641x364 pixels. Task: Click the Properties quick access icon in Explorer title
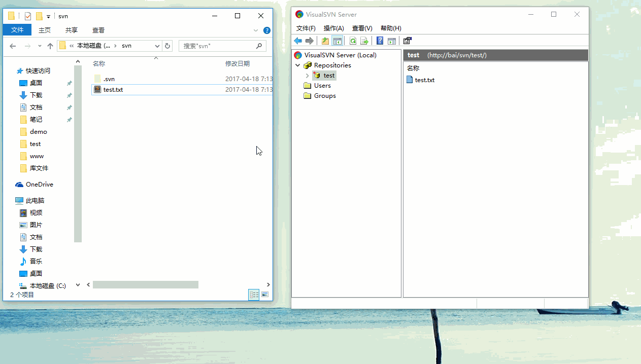[28, 16]
